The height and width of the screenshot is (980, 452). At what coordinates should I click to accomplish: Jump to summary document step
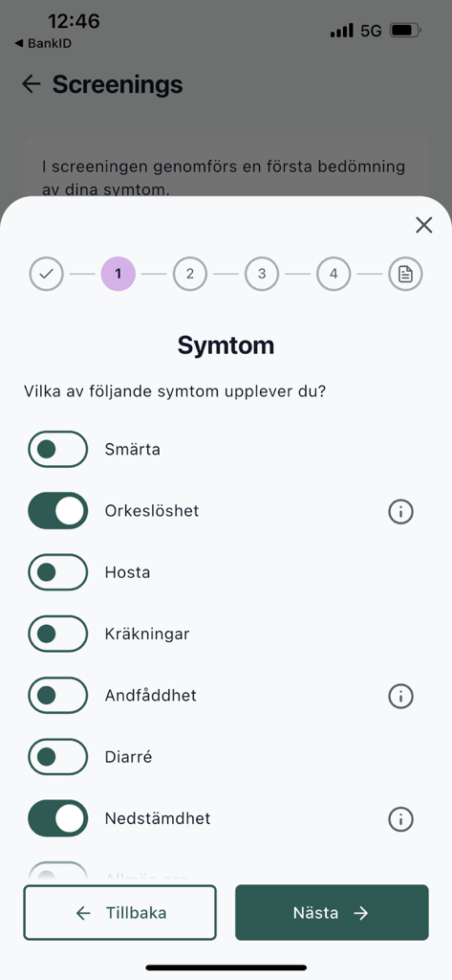point(405,273)
